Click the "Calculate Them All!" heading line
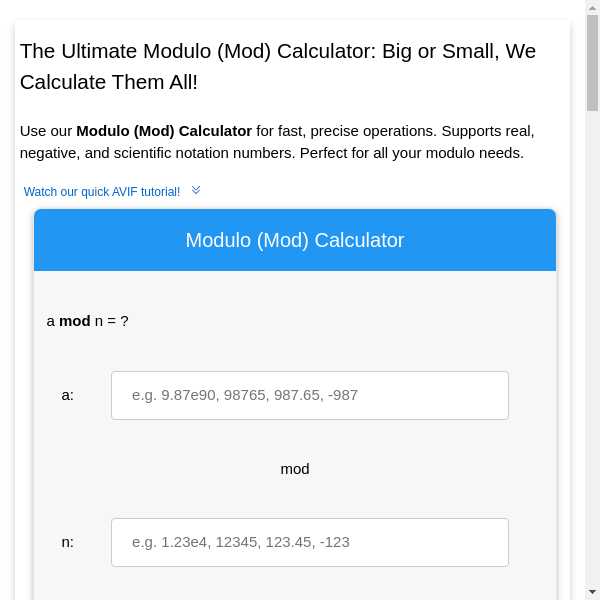Image resolution: width=600 pixels, height=600 pixels. (x=109, y=82)
